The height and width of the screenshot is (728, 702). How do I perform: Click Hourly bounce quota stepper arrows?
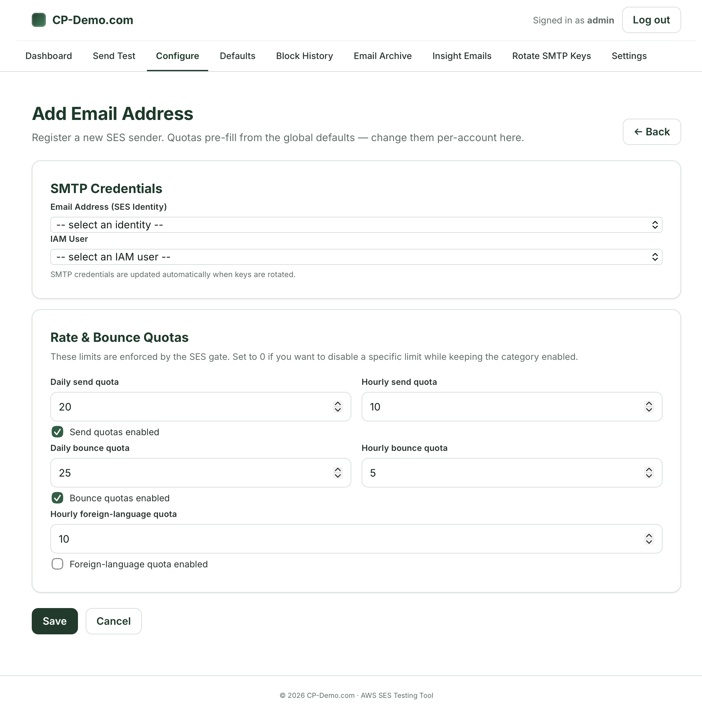click(648, 473)
